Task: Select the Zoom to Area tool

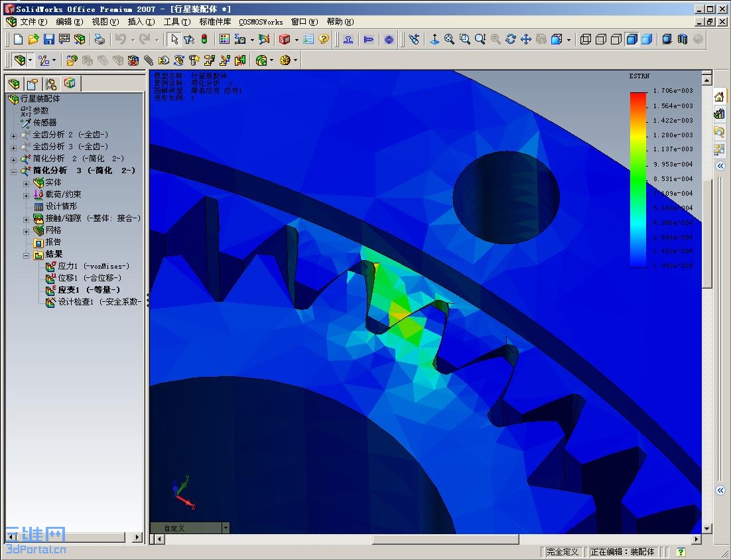Action: (464, 39)
